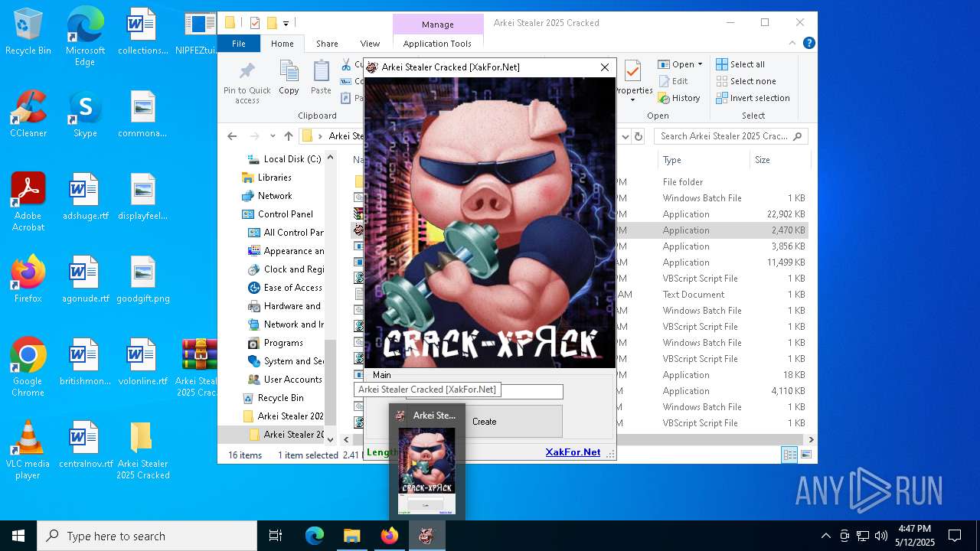
Task: Click the volume icon in system tray
Action: [x=881, y=536]
